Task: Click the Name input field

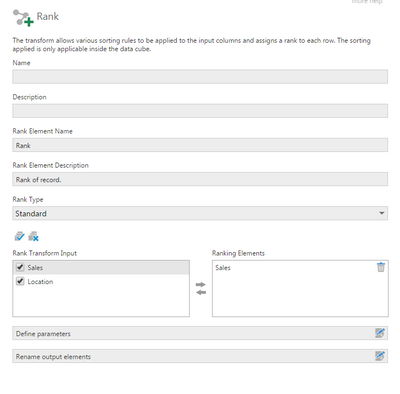Action: 200,76
